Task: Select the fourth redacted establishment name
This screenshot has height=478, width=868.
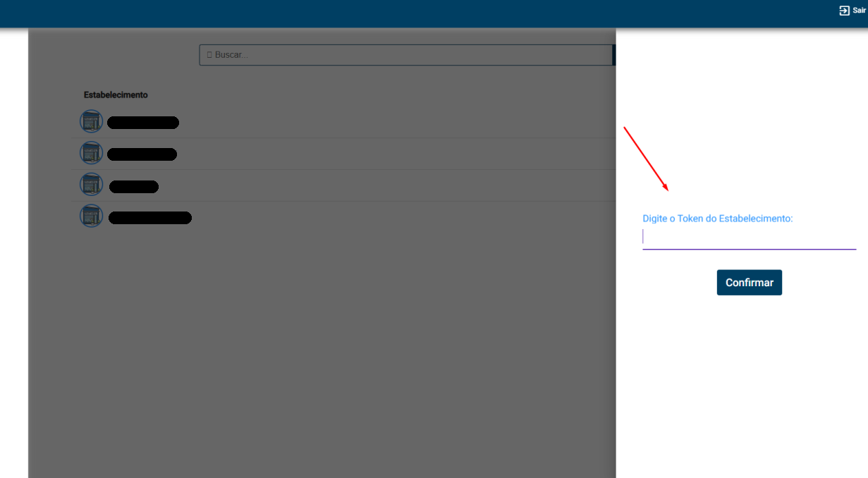Action: point(149,218)
